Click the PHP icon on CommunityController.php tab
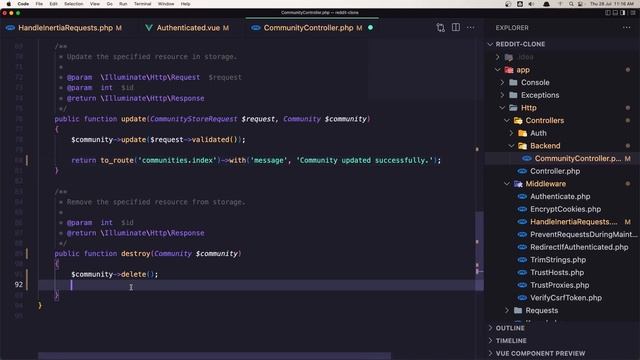This screenshot has width=640, height=360. (256, 28)
